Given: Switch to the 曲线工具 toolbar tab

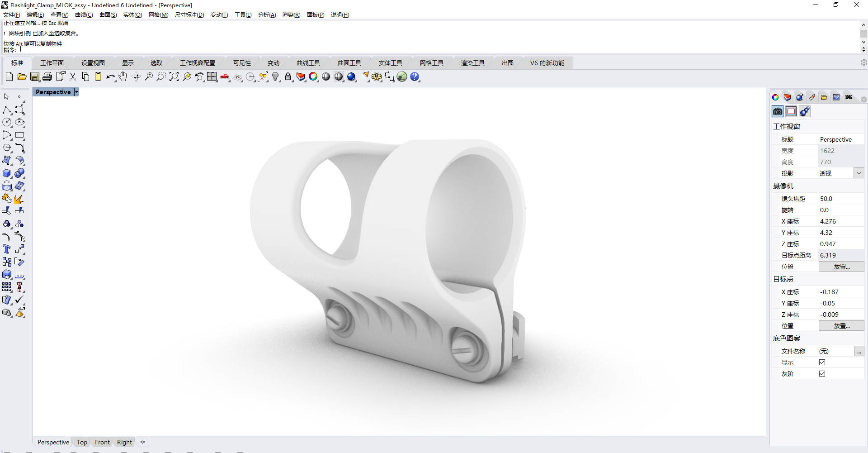Looking at the screenshot, I should tap(308, 63).
